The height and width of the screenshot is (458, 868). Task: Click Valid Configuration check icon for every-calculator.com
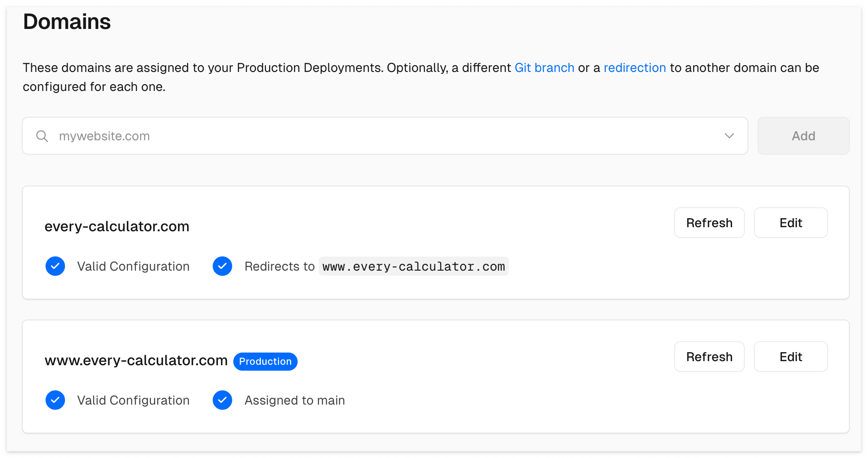tap(55, 266)
